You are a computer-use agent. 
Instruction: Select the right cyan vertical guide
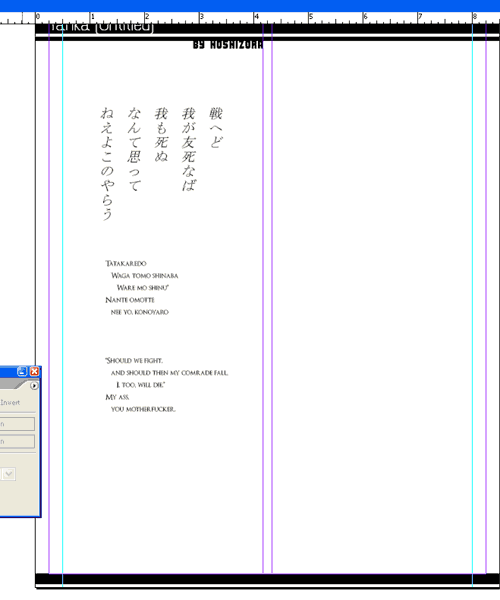tap(472, 306)
